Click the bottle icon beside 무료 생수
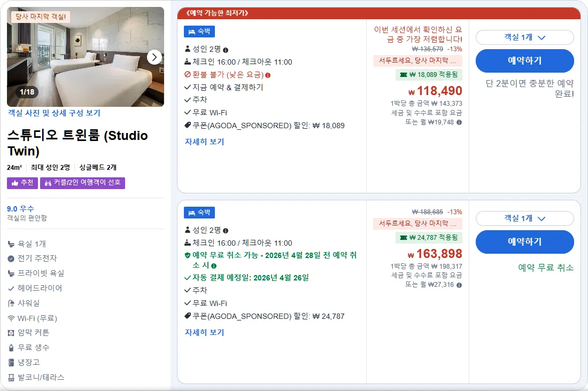Viewport: 588px width, 391px height. (11, 348)
